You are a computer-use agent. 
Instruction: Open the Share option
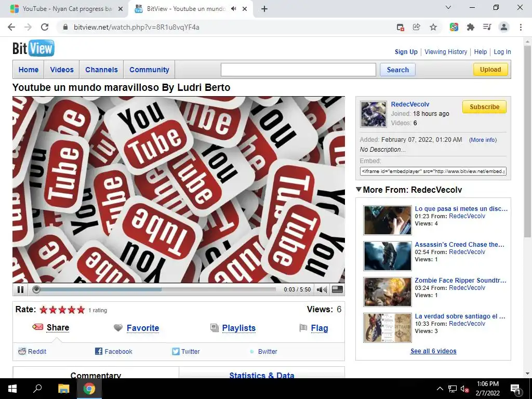(x=58, y=327)
